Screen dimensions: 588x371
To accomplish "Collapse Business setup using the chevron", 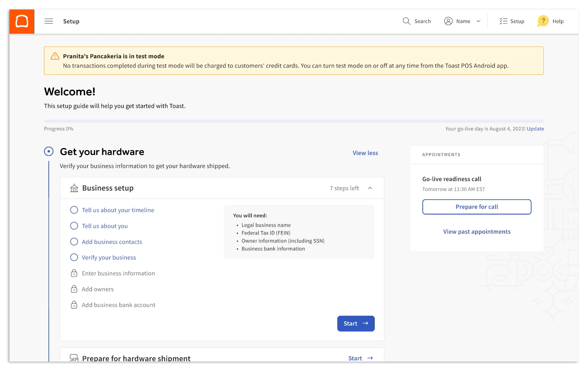I will pyautogui.click(x=370, y=188).
